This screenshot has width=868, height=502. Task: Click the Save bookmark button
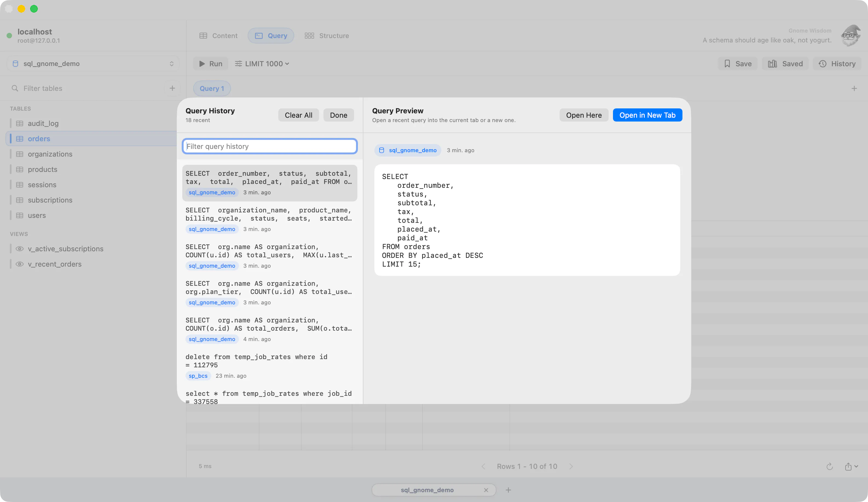pyautogui.click(x=737, y=64)
